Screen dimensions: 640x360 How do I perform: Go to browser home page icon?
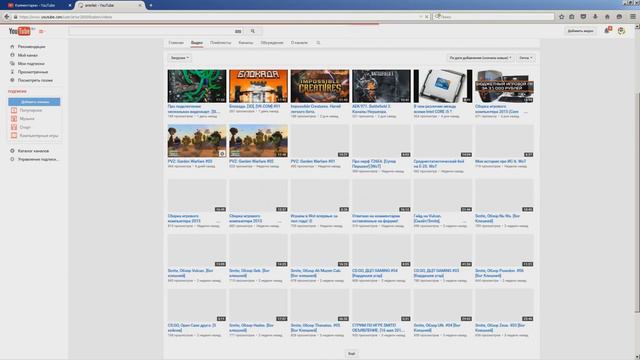tap(607, 17)
